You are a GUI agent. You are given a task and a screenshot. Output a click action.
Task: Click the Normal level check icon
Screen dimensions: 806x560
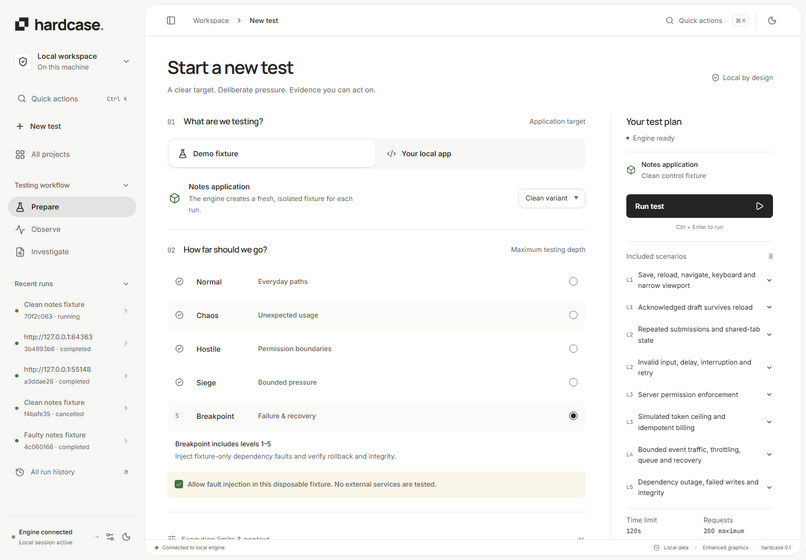point(179,281)
